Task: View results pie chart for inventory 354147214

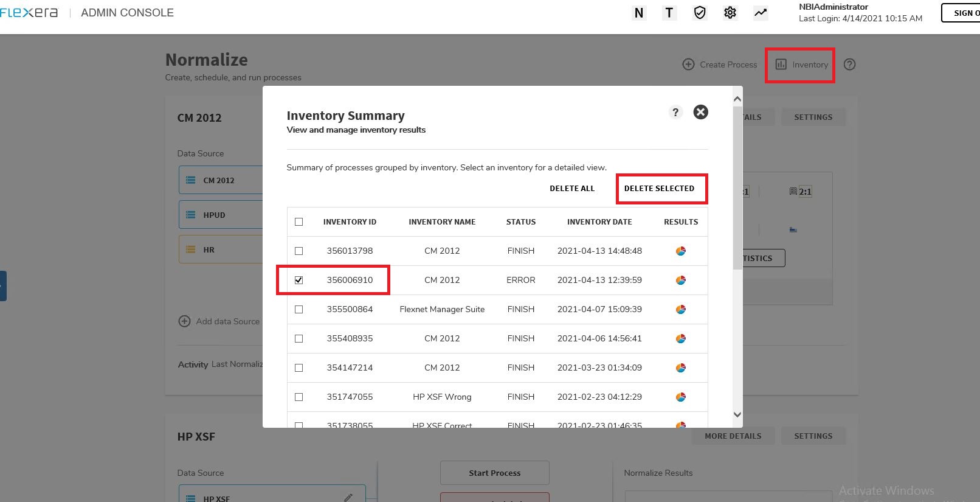Action: pyautogui.click(x=681, y=368)
